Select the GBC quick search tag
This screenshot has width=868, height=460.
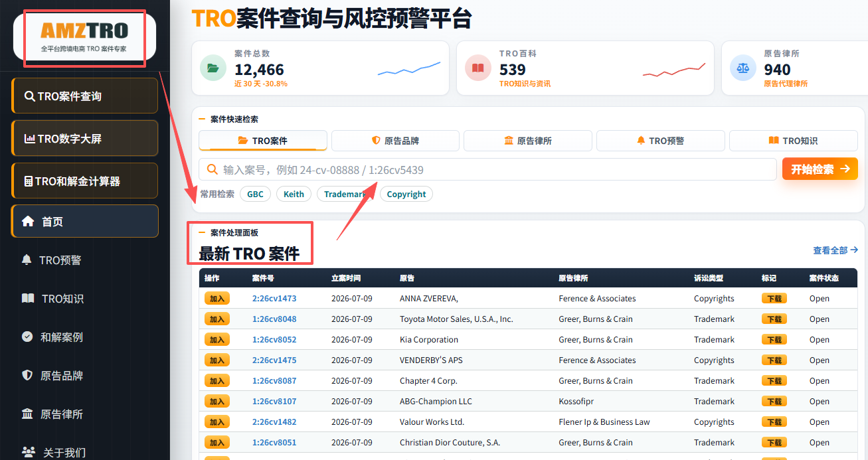coord(255,194)
